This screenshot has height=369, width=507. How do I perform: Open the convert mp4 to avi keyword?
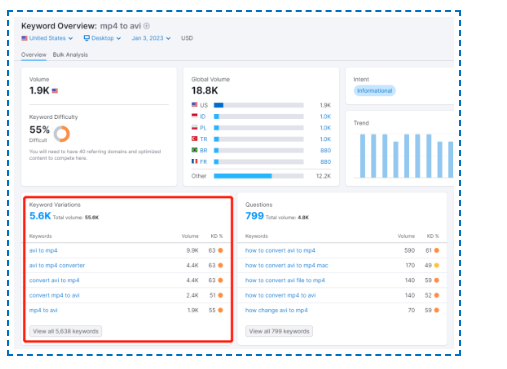tap(54, 296)
